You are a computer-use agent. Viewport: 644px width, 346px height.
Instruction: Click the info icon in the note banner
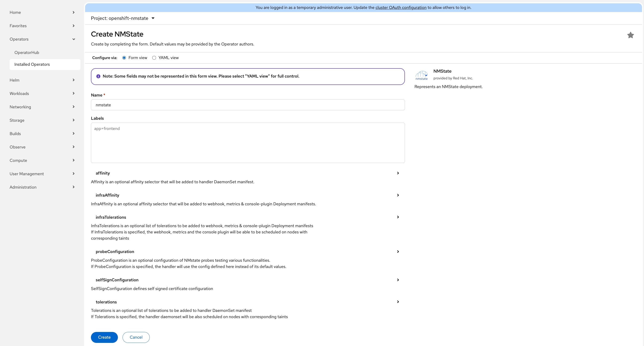click(98, 76)
